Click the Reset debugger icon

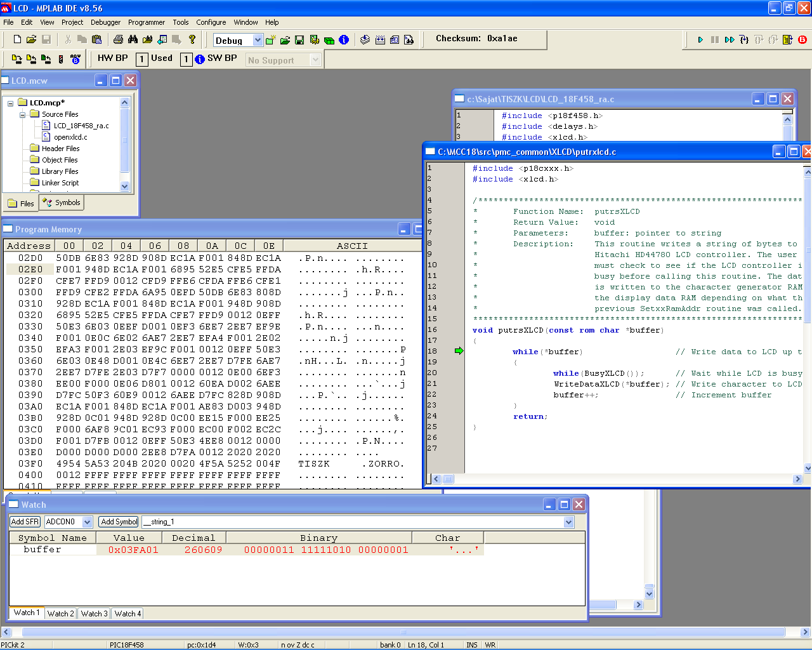click(x=788, y=39)
